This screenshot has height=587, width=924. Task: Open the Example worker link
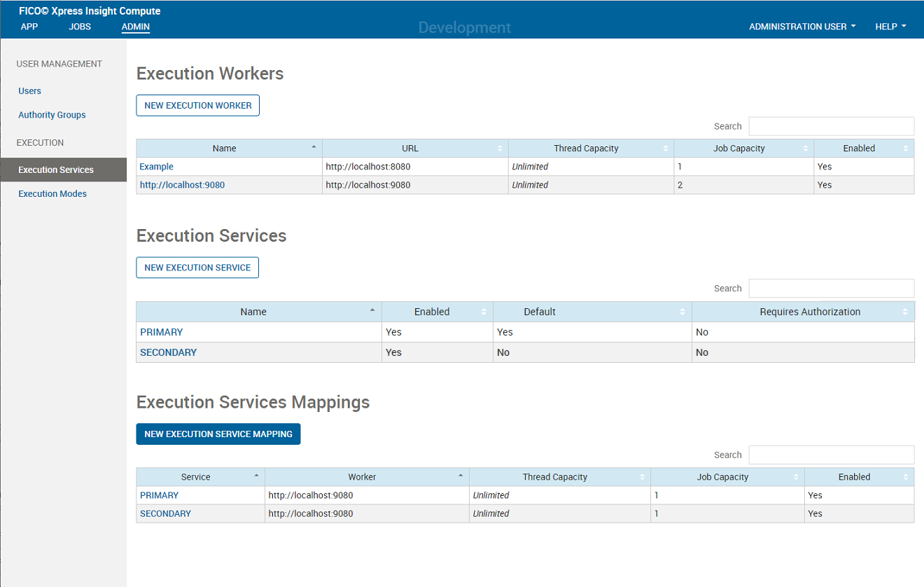coord(157,167)
